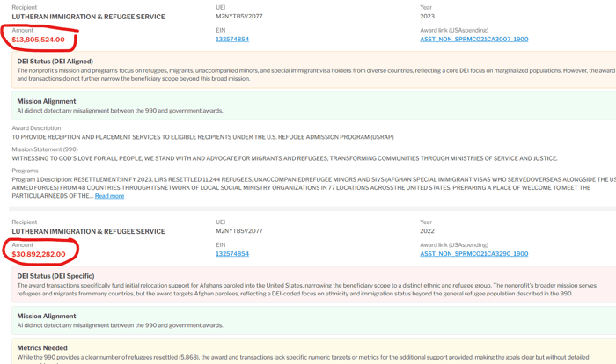Click the year 2023 value

[428, 18]
